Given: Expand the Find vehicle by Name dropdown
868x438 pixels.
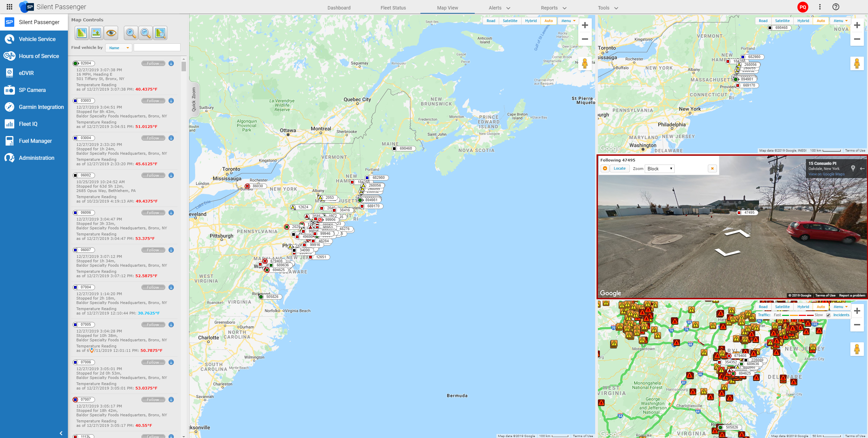Looking at the screenshot, I should [119, 48].
